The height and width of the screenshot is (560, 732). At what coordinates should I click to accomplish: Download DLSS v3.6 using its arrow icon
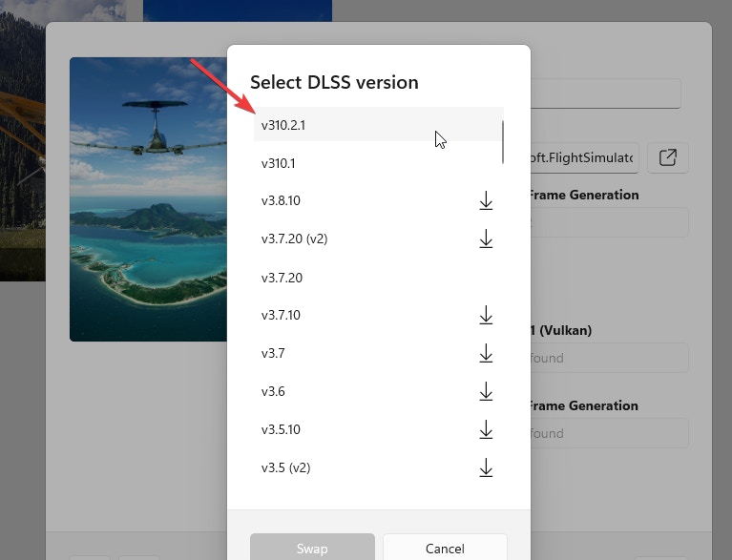click(486, 391)
